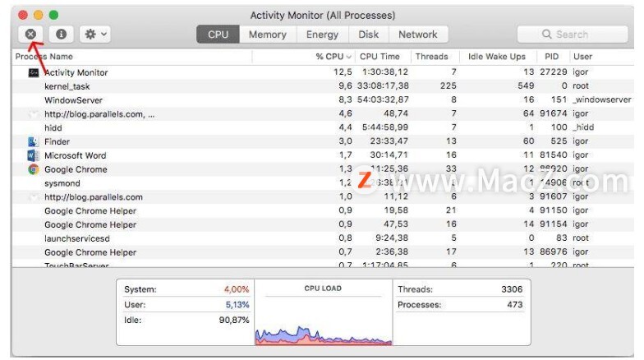This screenshot has width=644, height=360.
Task: Select the Google Chrome process name
Action: tap(76, 169)
